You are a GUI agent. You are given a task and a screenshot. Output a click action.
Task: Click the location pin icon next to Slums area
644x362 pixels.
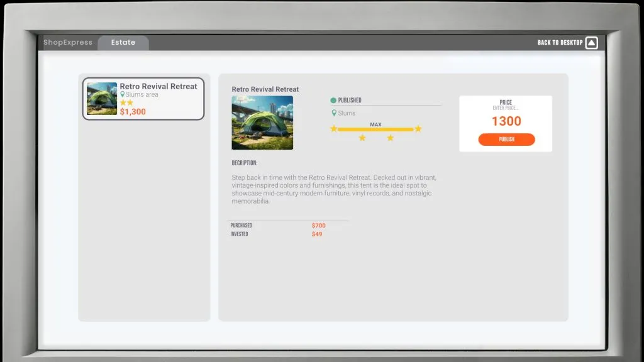123,95
